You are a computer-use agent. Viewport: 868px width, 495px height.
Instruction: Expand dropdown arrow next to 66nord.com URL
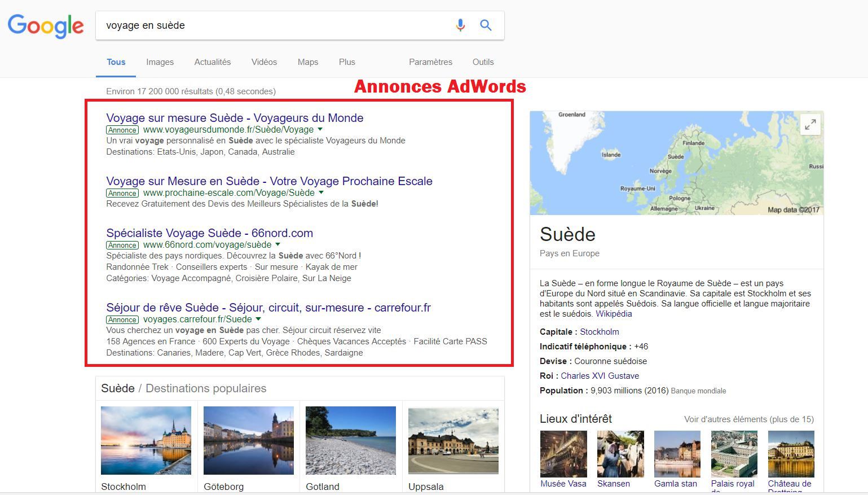pos(277,244)
